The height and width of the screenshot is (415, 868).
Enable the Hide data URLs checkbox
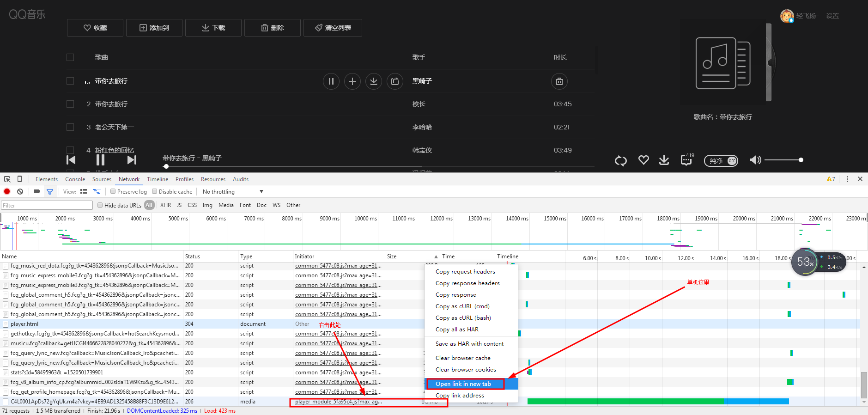click(100, 205)
